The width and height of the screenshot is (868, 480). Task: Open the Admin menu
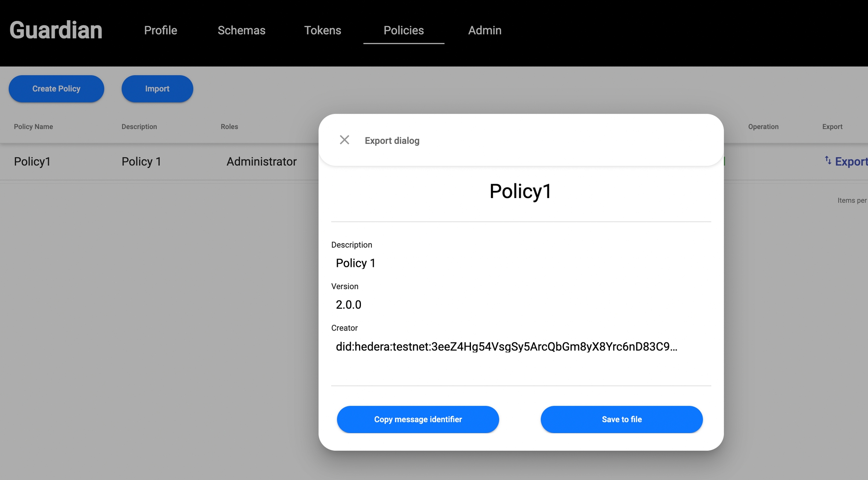point(484,30)
